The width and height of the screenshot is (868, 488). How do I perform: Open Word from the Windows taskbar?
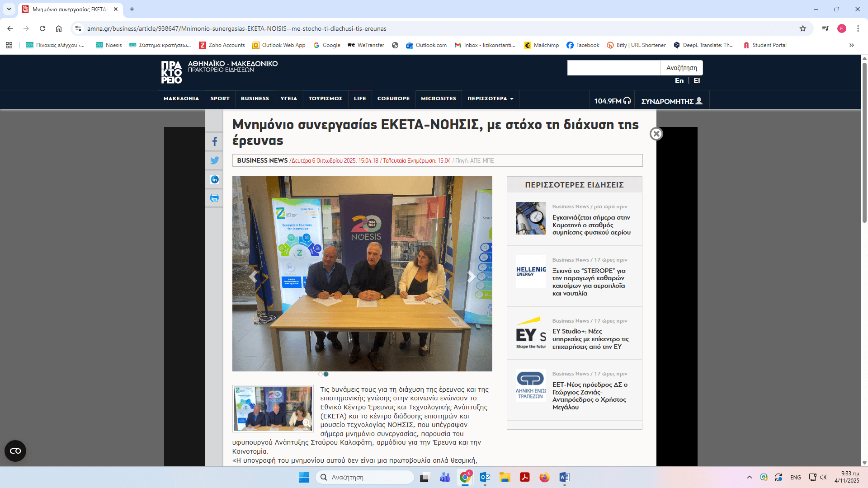[x=564, y=477]
